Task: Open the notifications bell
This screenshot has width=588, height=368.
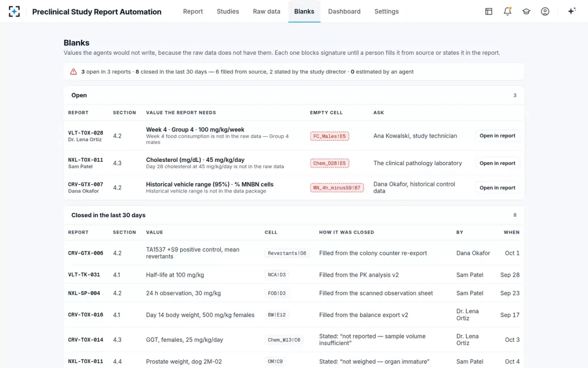Action: [x=508, y=11]
